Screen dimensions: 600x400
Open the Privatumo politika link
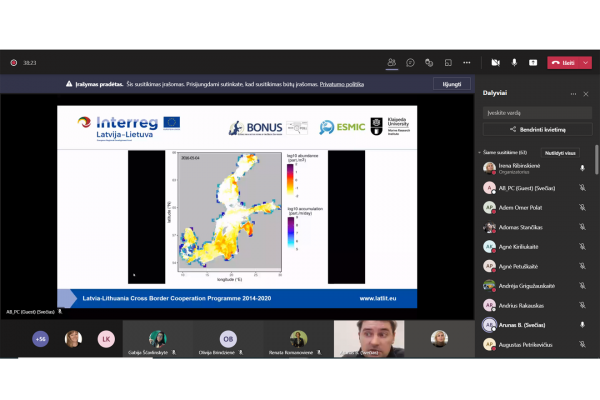point(342,84)
